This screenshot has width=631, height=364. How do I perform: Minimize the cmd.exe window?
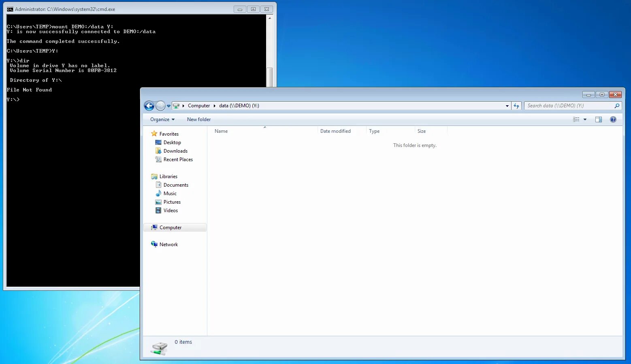[x=240, y=9]
